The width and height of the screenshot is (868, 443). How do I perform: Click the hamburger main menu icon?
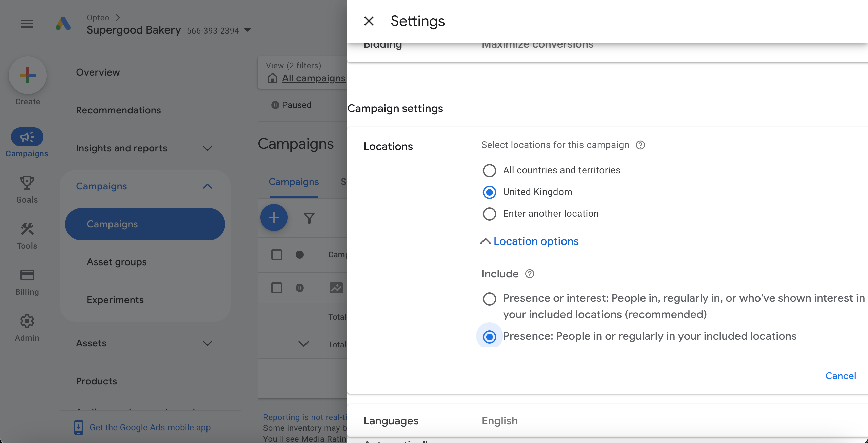tap(27, 24)
